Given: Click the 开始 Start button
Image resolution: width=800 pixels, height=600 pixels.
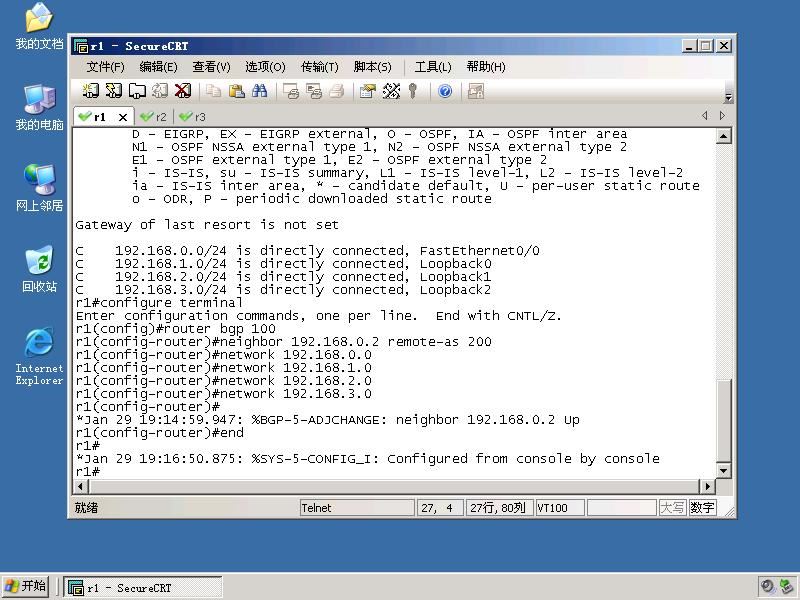Looking at the screenshot, I should 24,586.
